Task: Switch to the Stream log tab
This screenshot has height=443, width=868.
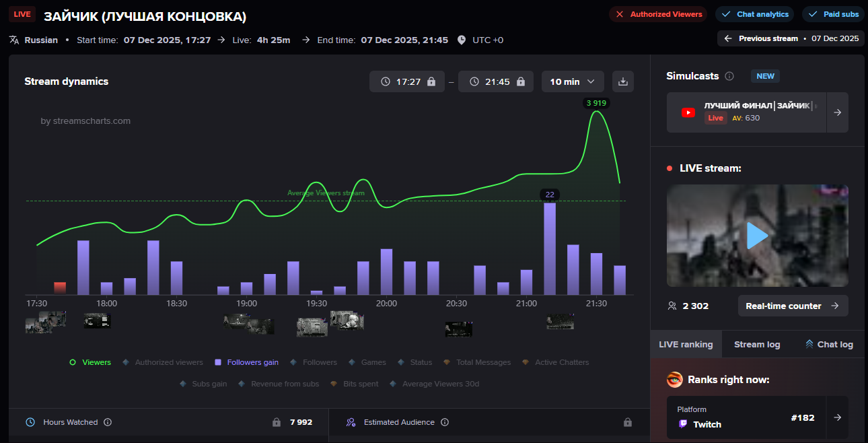Action: pyautogui.click(x=757, y=344)
